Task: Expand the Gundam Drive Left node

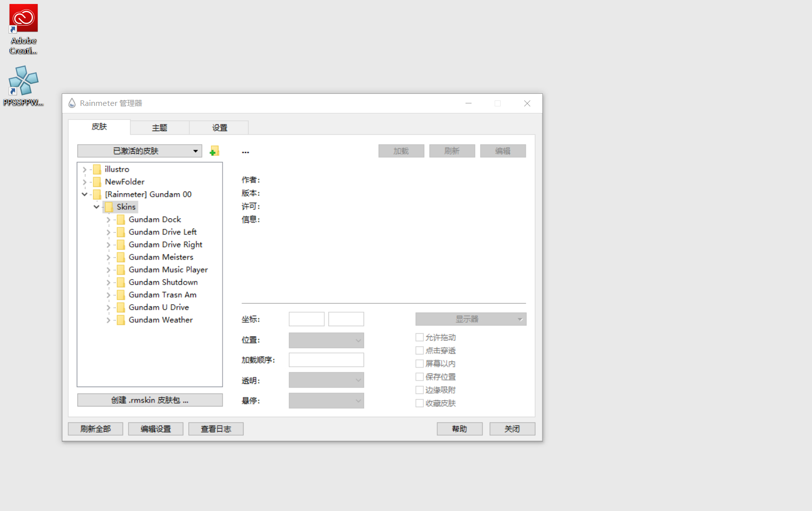Action: (x=108, y=232)
